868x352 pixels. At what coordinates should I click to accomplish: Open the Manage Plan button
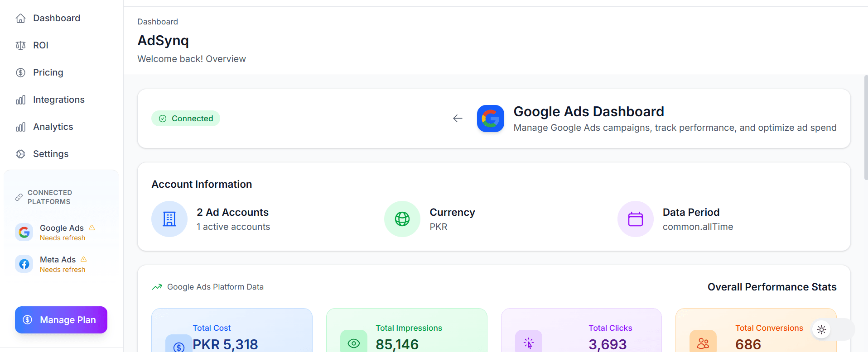click(61, 320)
